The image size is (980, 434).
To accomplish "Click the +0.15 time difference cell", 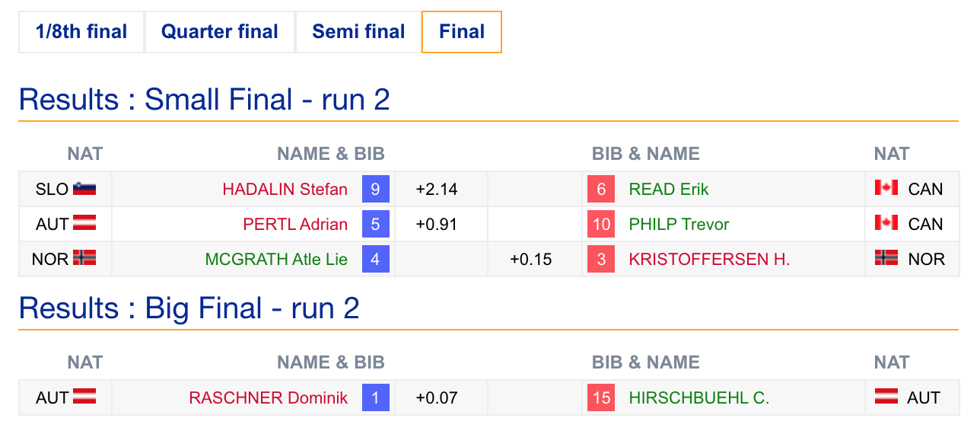I will 530,259.
